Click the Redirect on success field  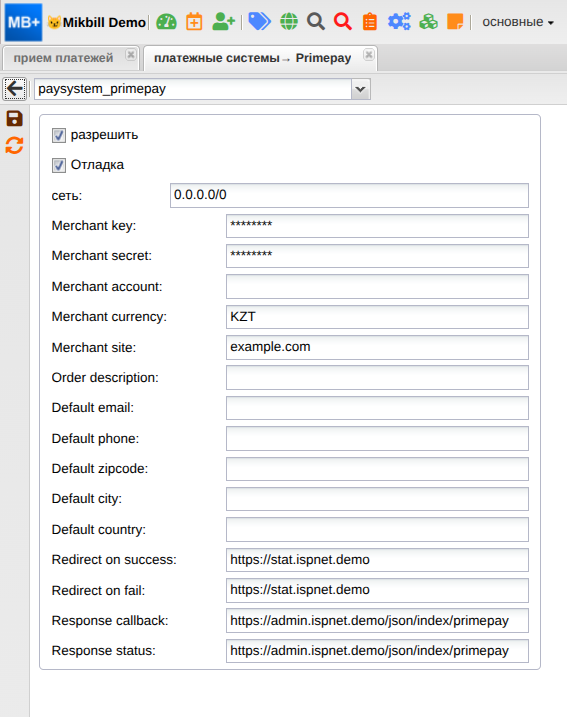point(377,560)
